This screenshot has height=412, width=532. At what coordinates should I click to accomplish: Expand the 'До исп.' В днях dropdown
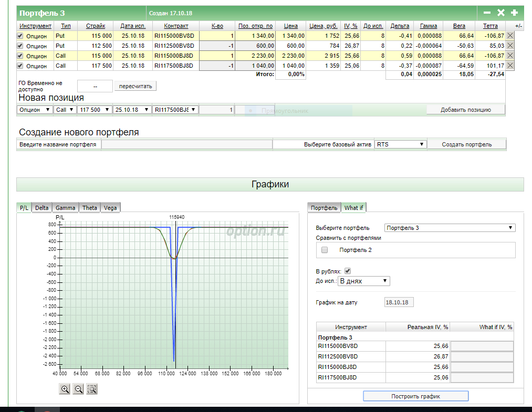(x=364, y=281)
